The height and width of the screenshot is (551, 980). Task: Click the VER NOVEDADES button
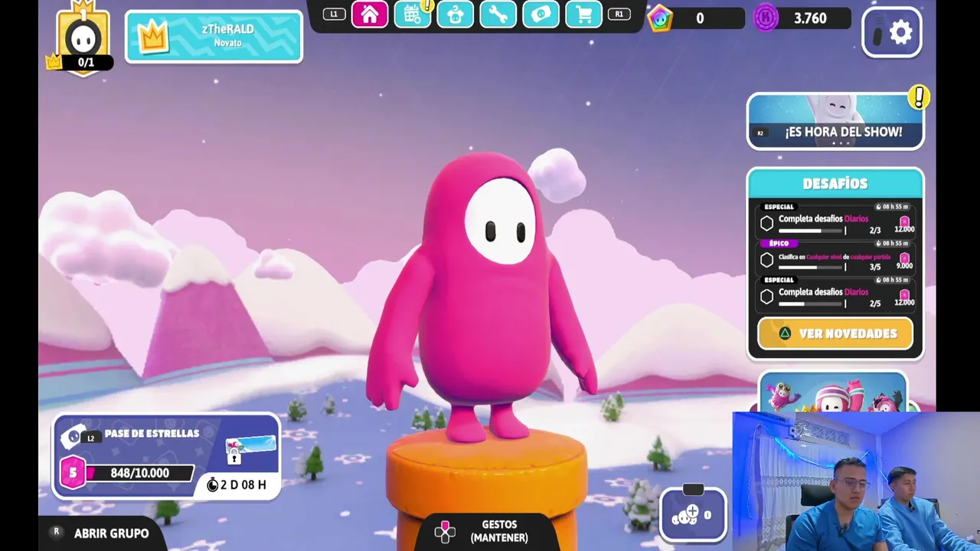coord(835,334)
